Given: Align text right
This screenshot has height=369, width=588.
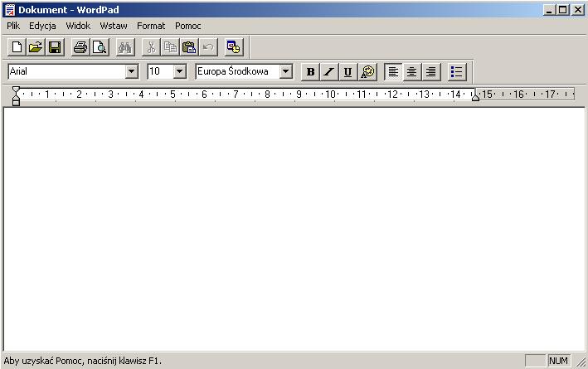Looking at the screenshot, I should 431,71.
